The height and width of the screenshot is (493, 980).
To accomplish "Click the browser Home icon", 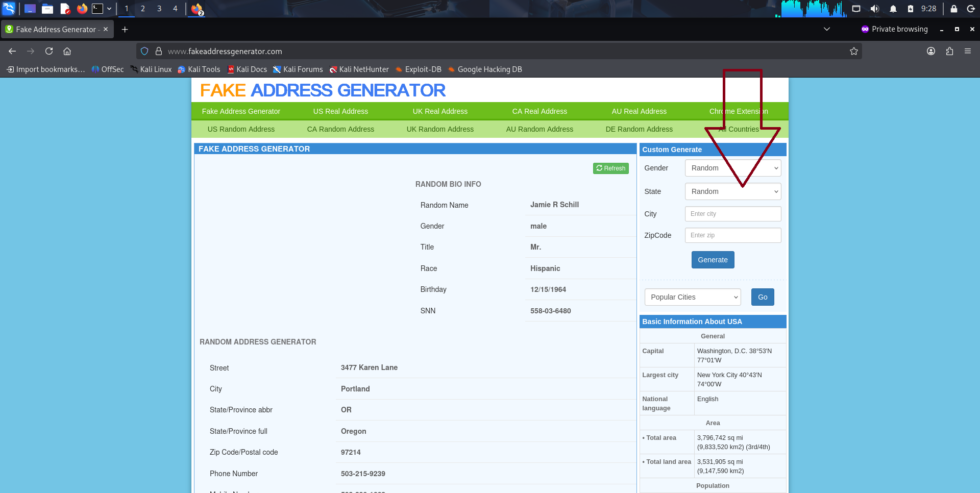I will pos(67,51).
